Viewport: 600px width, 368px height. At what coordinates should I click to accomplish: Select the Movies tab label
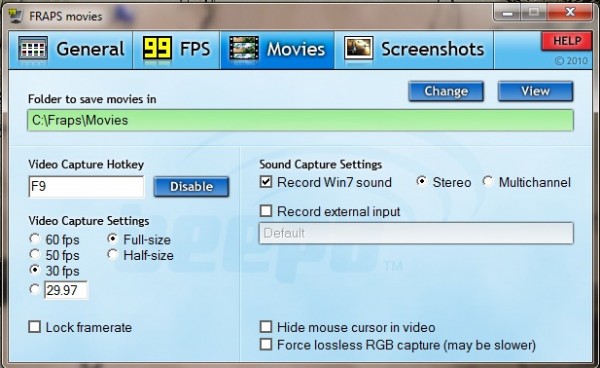(296, 49)
